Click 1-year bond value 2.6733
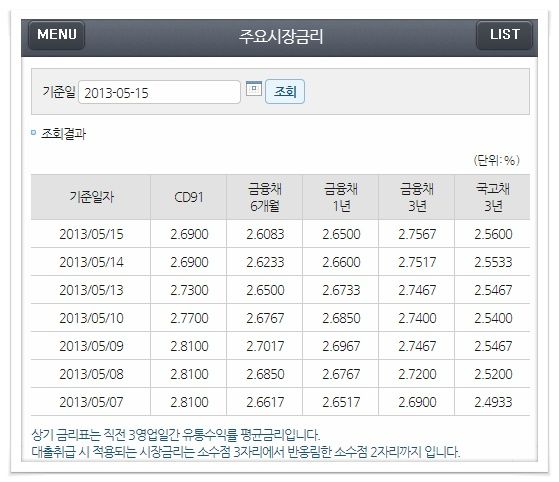This screenshot has height=482, width=559. 341,290
